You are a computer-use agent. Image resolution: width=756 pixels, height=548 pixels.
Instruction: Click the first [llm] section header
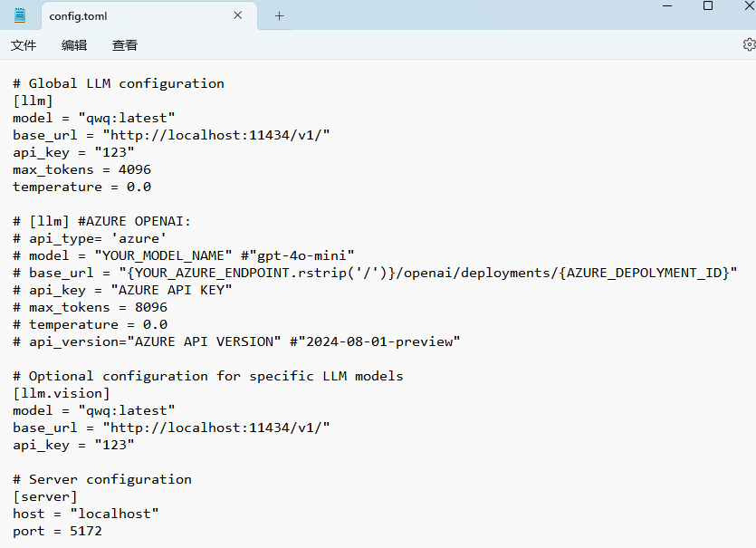click(x=33, y=101)
